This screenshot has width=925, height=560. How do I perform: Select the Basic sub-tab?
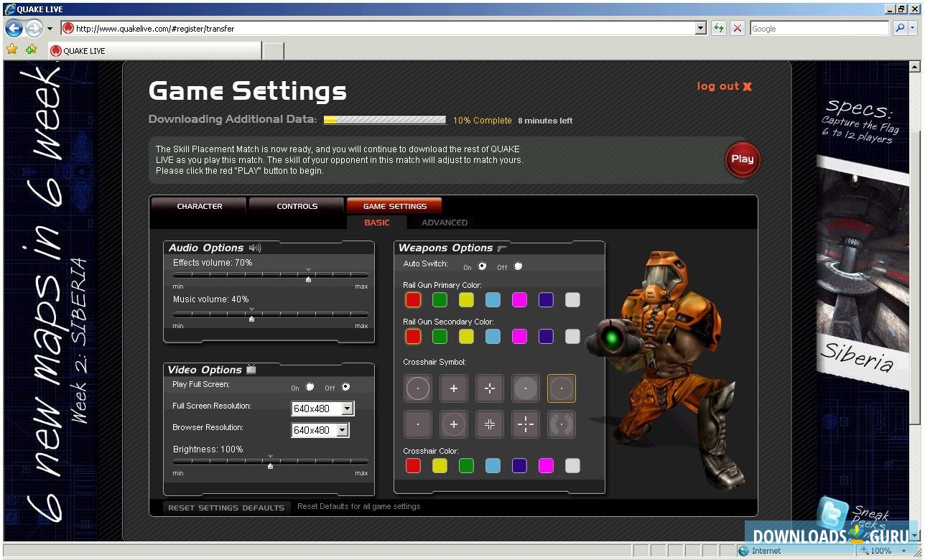[x=377, y=223]
